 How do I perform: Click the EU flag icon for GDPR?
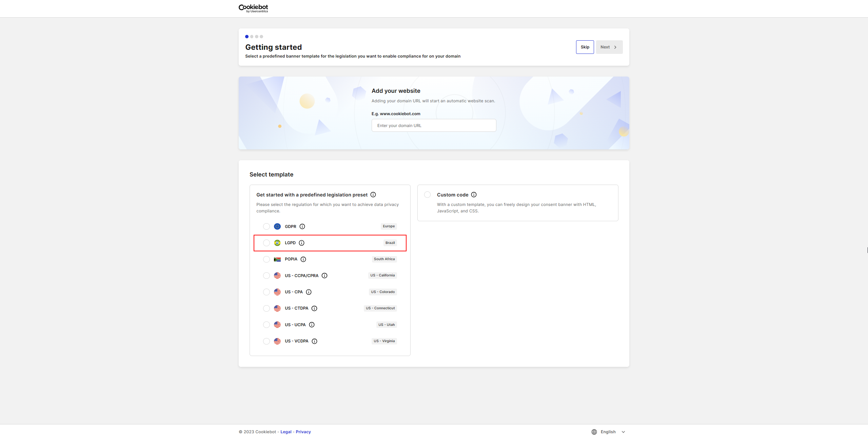(277, 227)
